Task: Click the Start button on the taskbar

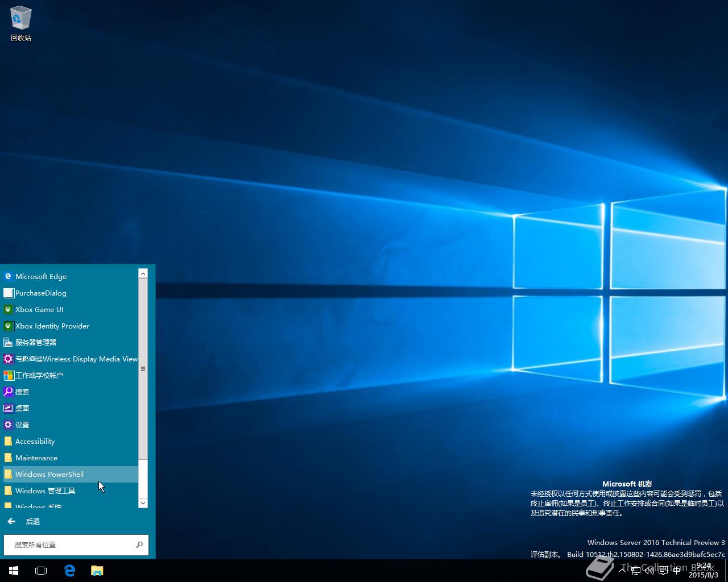Action: click(14, 571)
